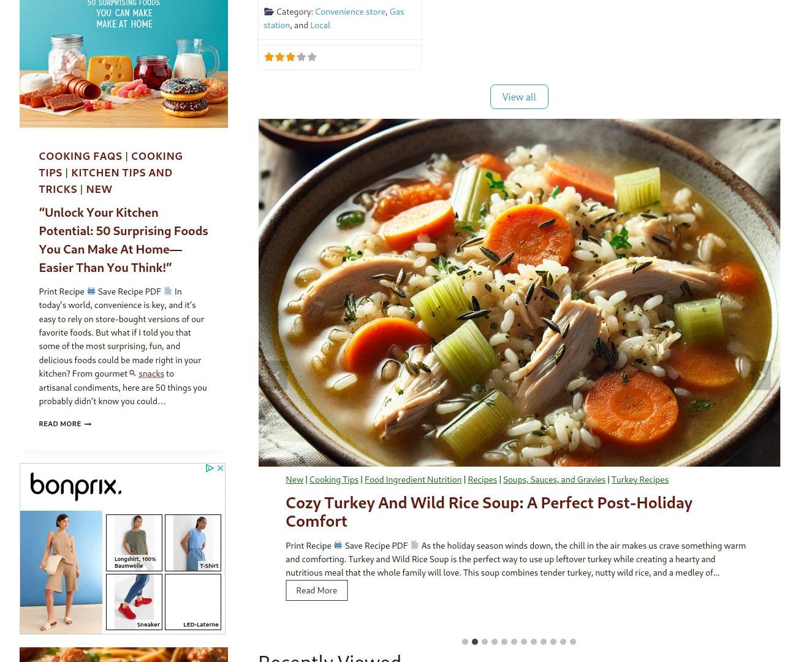The height and width of the screenshot is (662, 812).
Task: Click the search magnifier icon beside snacks
Action: tap(132, 373)
